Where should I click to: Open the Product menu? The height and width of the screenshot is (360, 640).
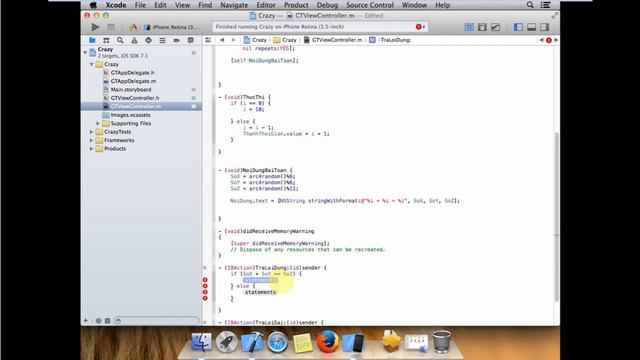[x=296, y=5]
